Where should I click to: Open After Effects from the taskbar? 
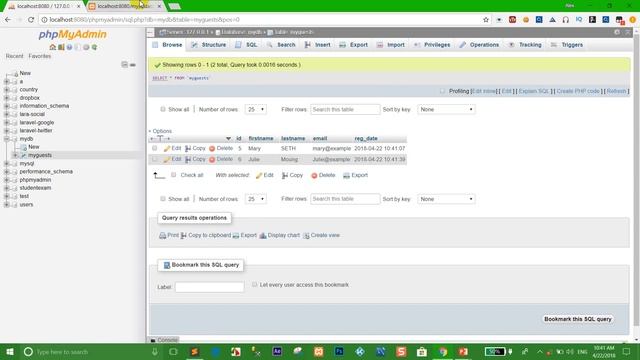tap(277, 351)
